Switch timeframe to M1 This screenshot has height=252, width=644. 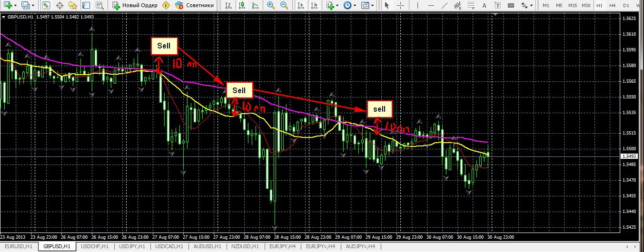(546, 6)
